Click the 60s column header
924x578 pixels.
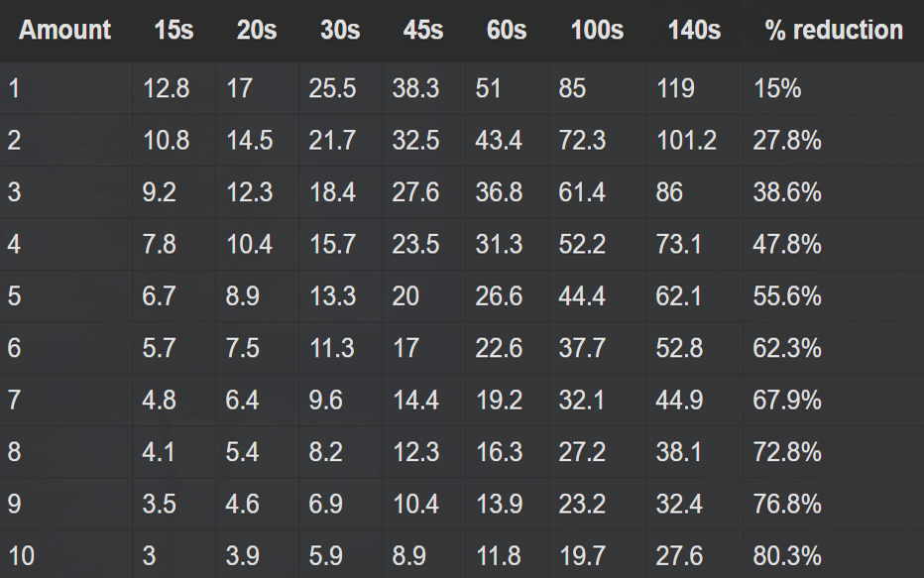pyautogui.click(x=507, y=30)
